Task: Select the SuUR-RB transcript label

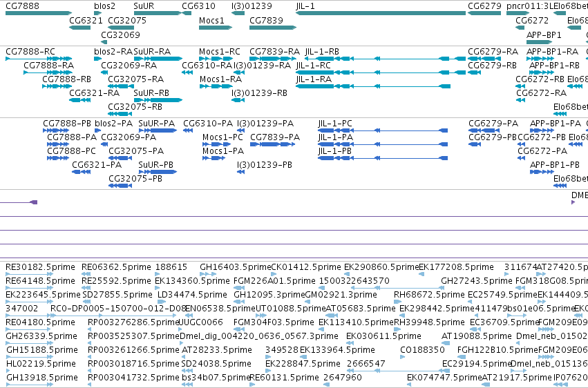Action: tap(151, 93)
